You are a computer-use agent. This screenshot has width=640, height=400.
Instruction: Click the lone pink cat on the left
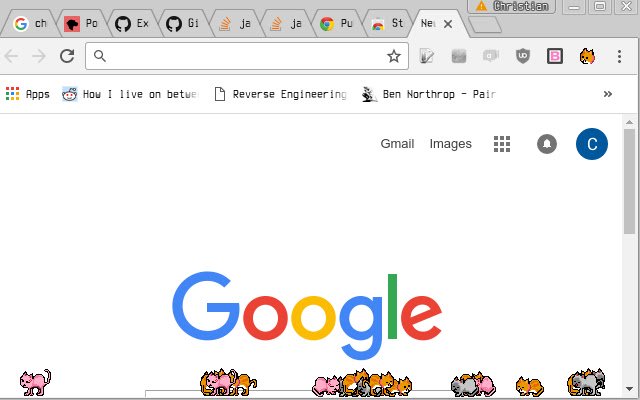36,382
